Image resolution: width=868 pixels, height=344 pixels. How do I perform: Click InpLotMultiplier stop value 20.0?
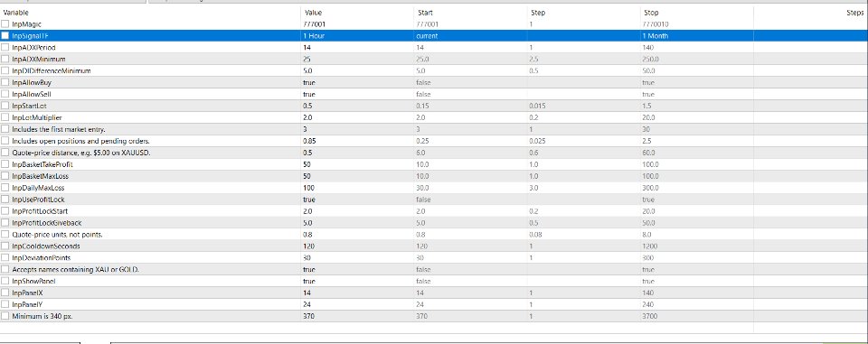tap(648, 117)
